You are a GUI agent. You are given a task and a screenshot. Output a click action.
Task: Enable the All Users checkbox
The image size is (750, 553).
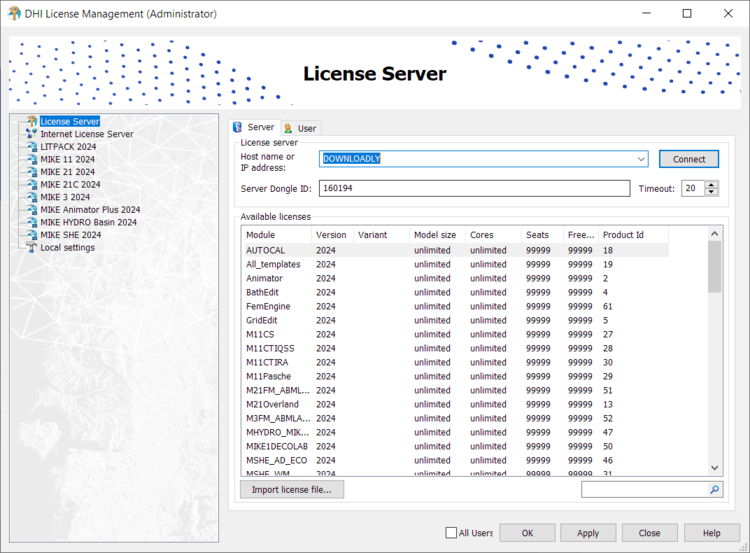click(x=451, y=533)
